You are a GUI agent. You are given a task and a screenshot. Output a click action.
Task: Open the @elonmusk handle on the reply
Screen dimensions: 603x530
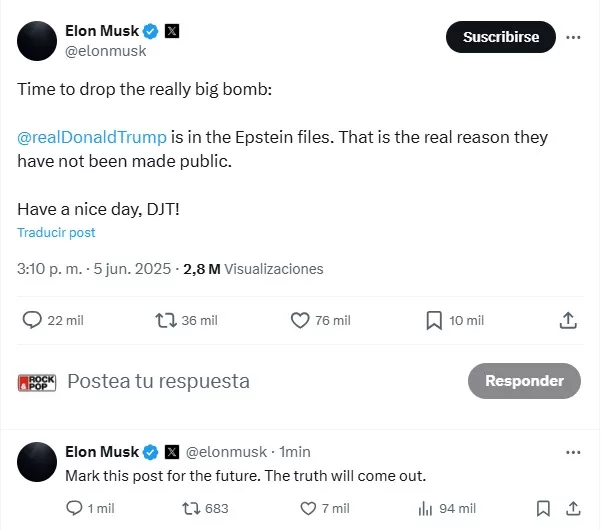tap(229, 452)
